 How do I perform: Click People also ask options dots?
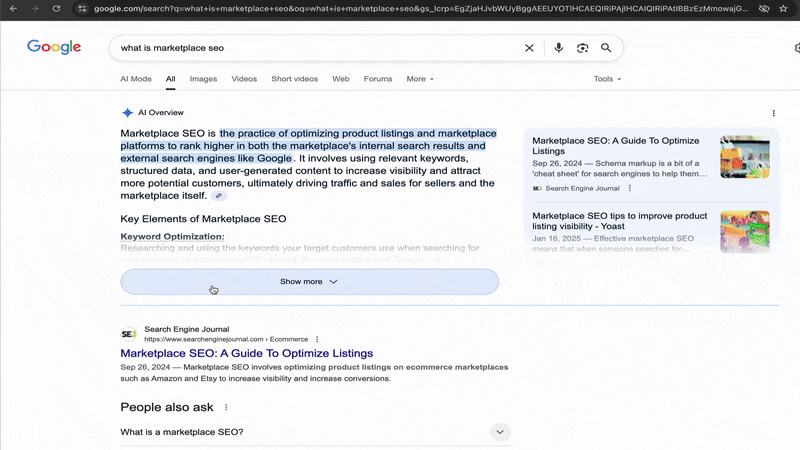(226, 407)
